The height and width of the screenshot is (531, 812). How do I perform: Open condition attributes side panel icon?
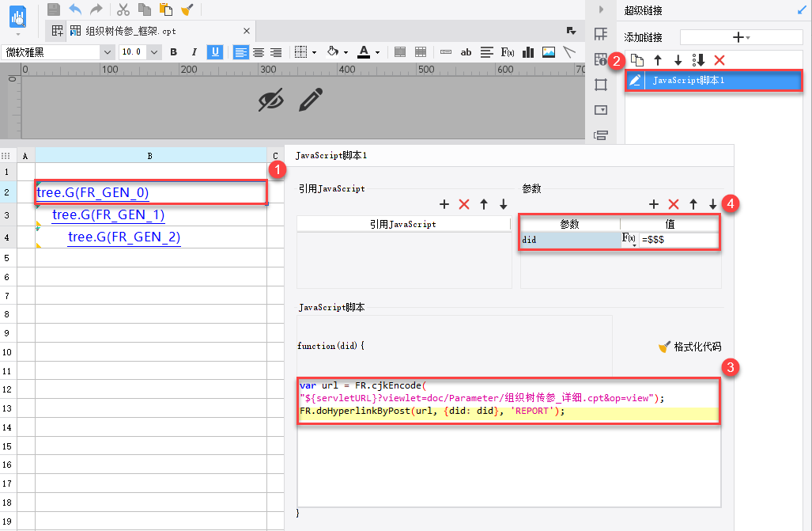pos(601,135)
